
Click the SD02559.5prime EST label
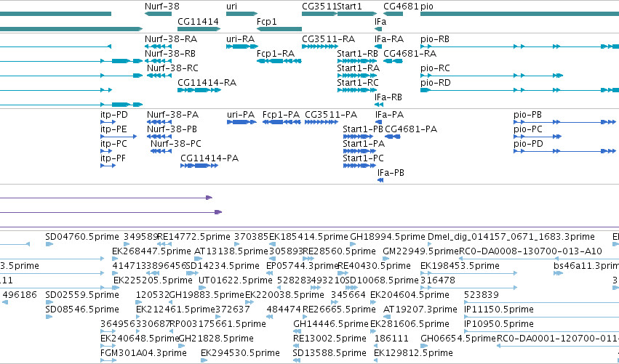coord(82,295)
